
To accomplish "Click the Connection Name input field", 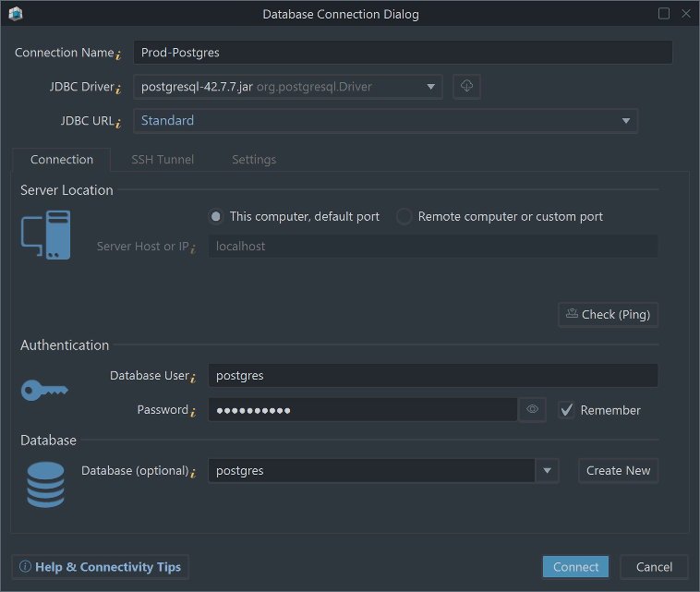I will tap(403, 53).
